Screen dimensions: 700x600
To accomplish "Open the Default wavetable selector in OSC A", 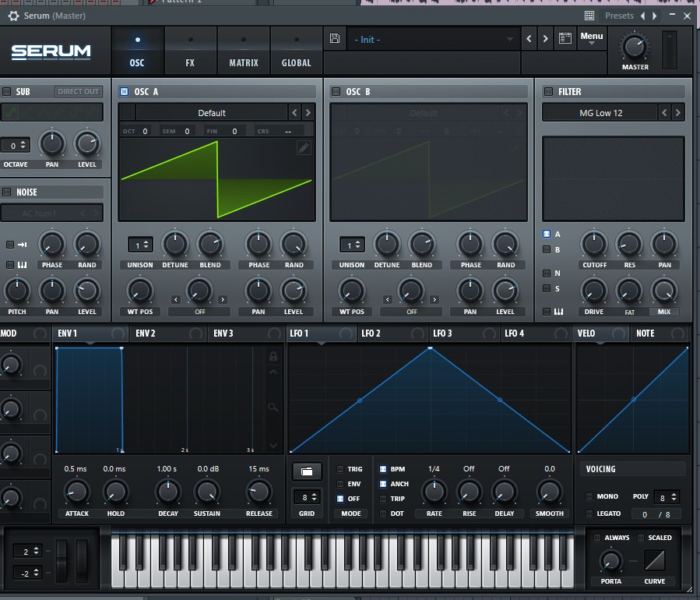I will pos(212,113).
